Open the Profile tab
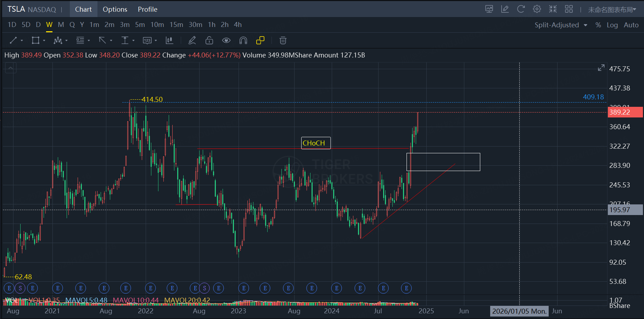Viewport: 644px width, 319px height. coord(147,9)
